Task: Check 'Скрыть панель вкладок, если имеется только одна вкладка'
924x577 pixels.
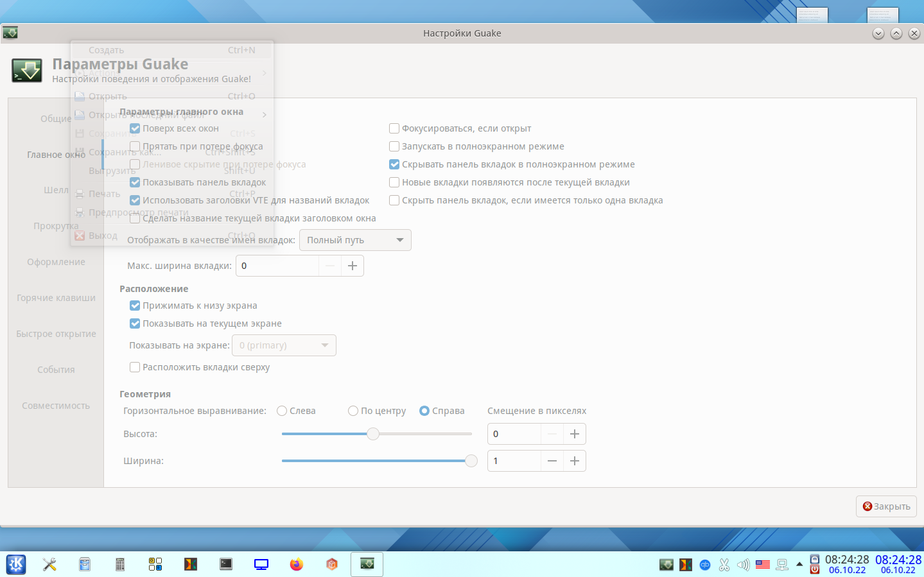Action: point(394,200)
